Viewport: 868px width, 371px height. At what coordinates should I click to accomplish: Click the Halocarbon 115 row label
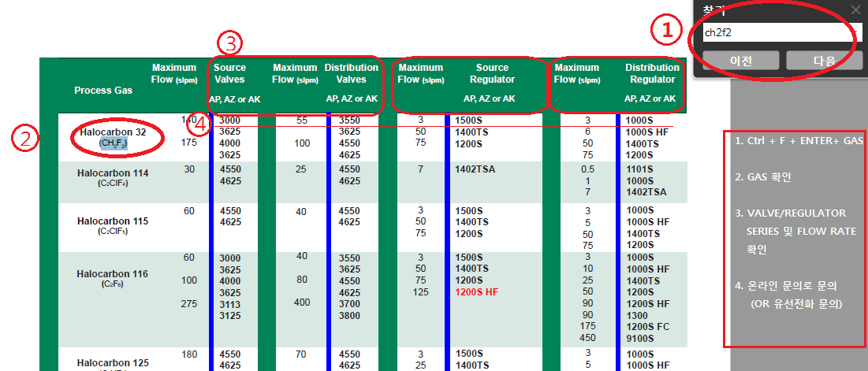click(x=114, y=221)
